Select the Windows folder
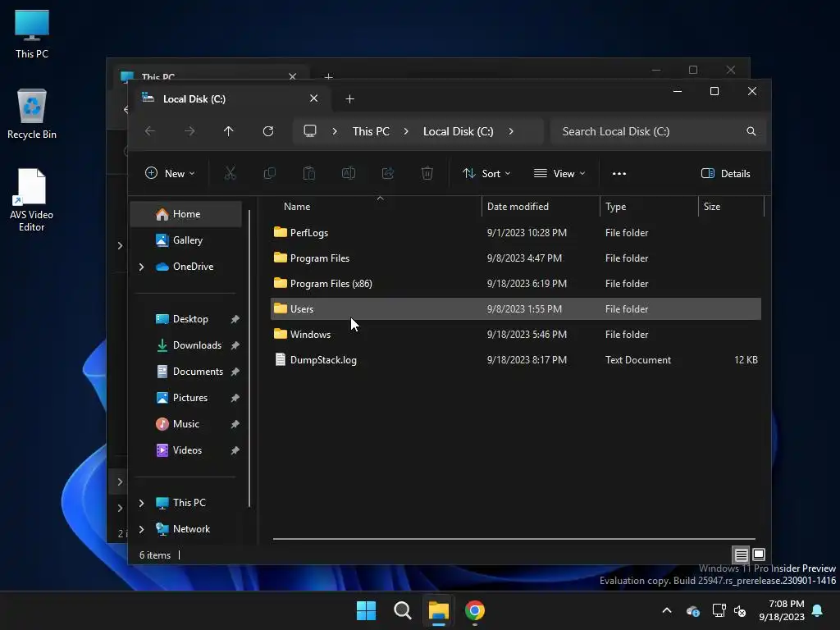This screenshot has height=630, width=840. point(515,335)
